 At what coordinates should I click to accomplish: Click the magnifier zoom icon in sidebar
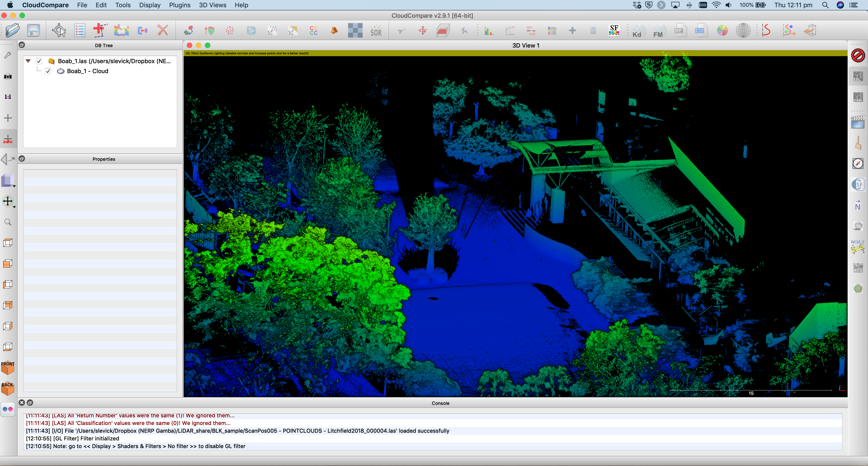[x=8, y=222]
